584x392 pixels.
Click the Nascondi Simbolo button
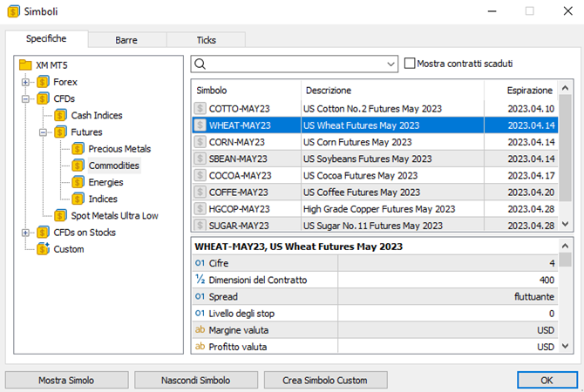[x=196, y=380]
